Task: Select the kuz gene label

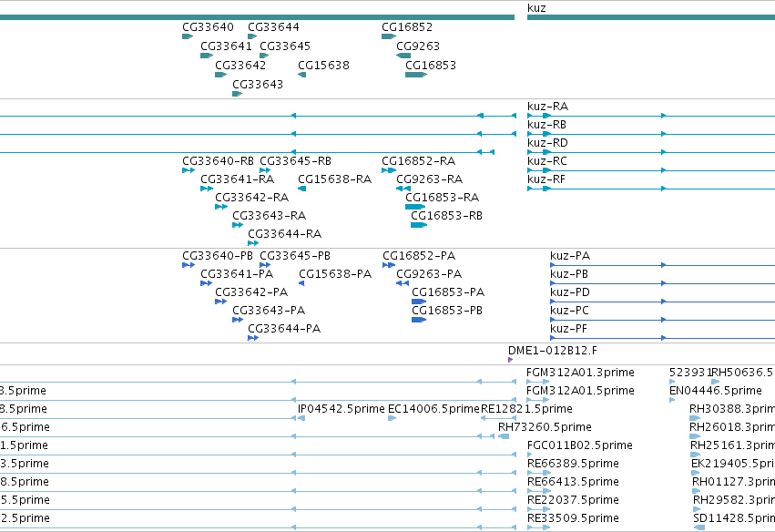Action: click(536, 8)
